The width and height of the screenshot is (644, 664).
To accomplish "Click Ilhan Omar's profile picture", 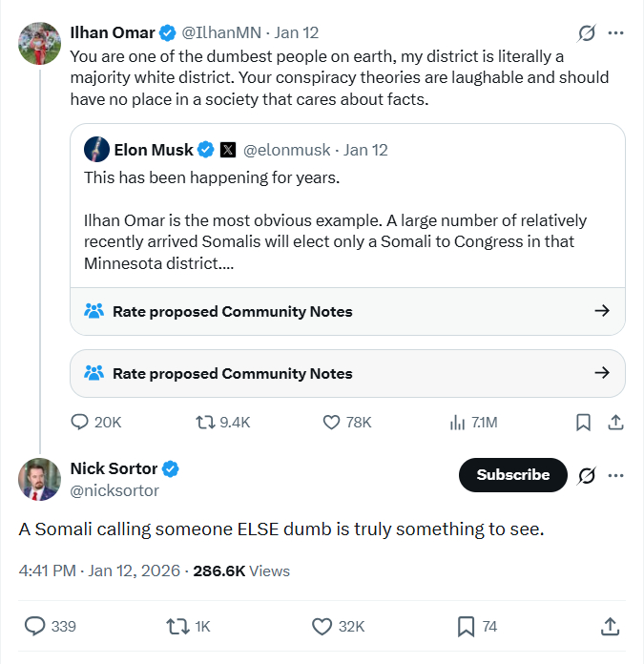I will click(39, 43).
